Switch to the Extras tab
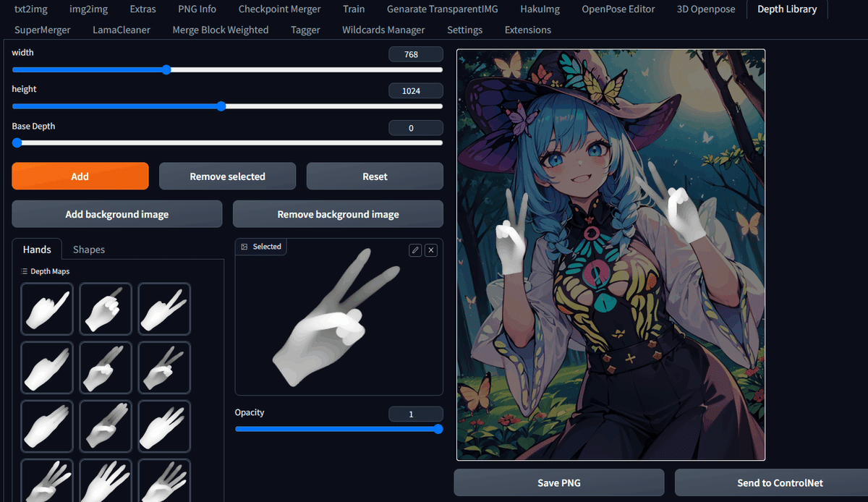868x502 pixels. coord(142,9)
